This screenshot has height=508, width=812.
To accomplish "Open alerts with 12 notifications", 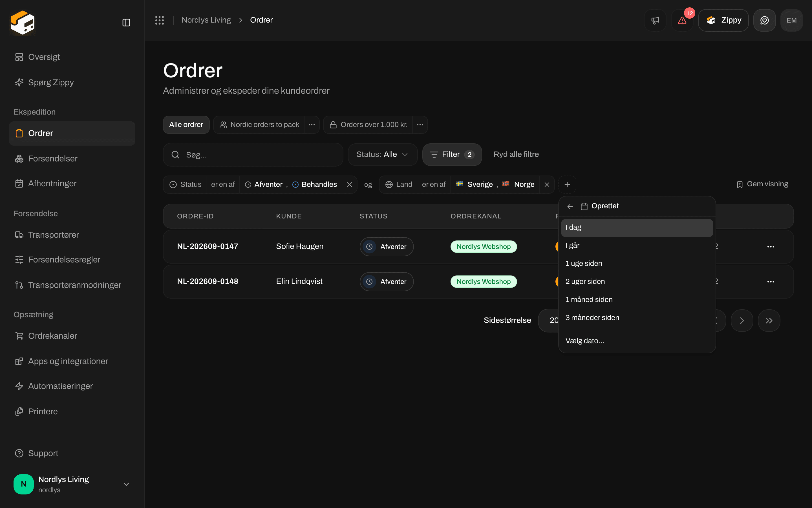I will pos(682,20).
